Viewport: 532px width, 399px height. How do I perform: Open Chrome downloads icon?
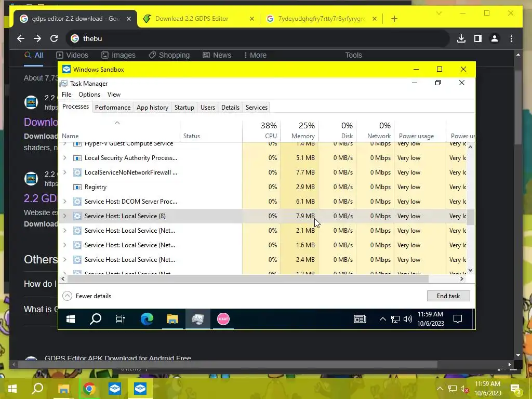[461, 38]
